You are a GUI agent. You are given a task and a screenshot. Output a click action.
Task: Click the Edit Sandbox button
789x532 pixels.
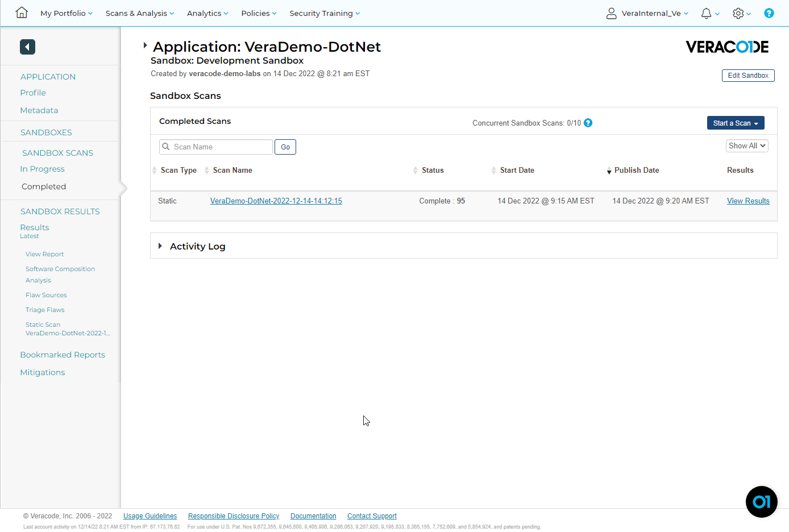pyautogui.click(x=748, y=75)
